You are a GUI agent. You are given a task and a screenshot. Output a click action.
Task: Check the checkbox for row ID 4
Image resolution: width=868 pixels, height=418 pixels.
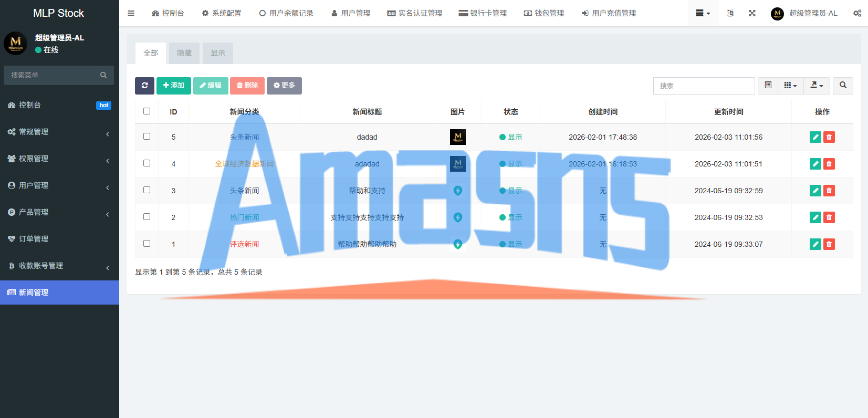pyautogui.click(x=147, y=163)
